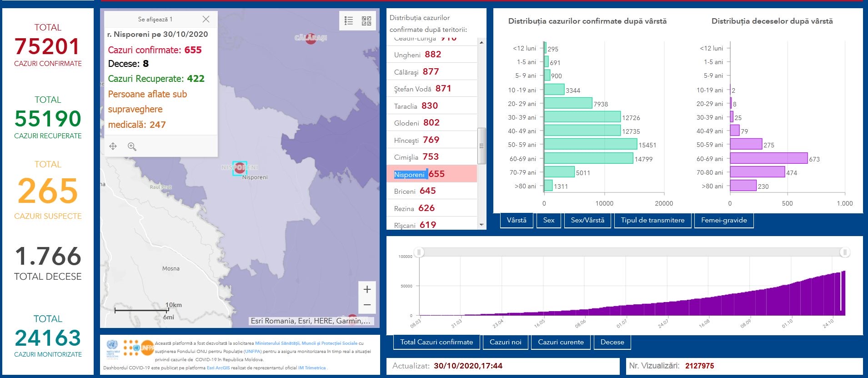868x378 pixels.
Task: Click the pan-to-feature icon in popup
Action: pos(113,146)
